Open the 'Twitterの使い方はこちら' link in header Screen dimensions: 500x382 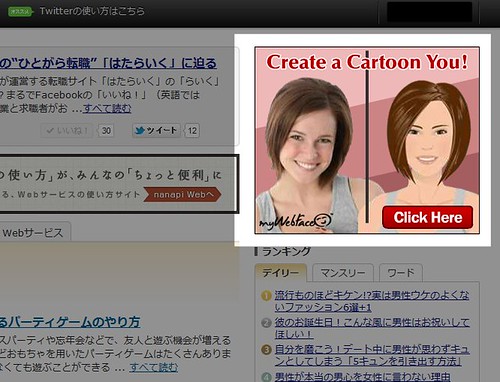click(92, 11)
